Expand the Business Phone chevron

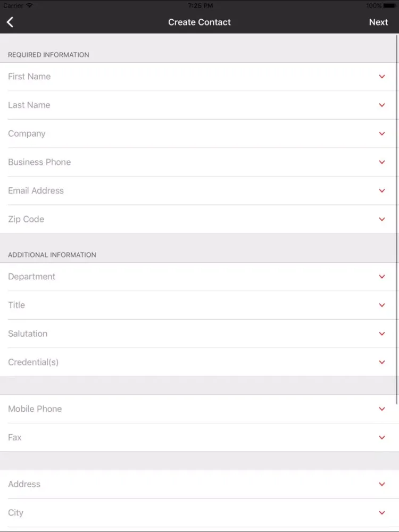[x=381, y=162]
